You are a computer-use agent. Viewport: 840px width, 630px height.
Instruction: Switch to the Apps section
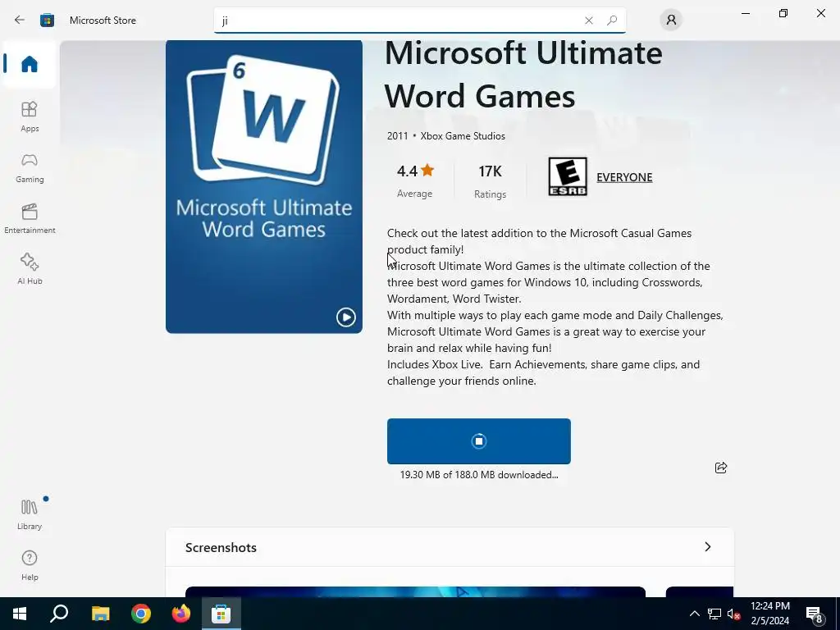tap(30, 116)
